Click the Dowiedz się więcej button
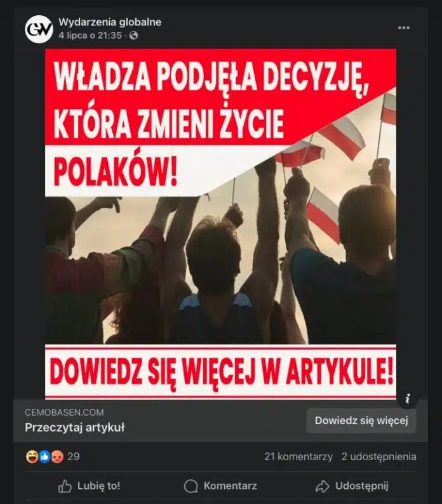 click(361, 420)
